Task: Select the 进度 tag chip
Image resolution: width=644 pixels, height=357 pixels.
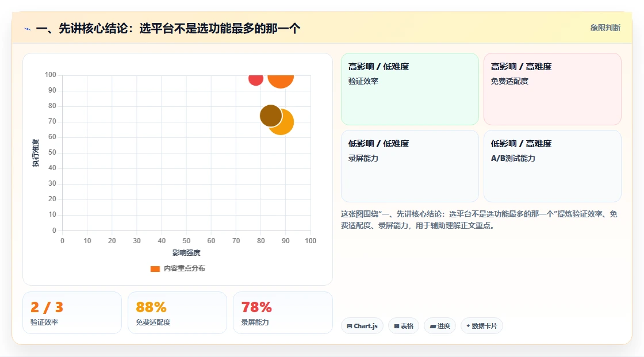Action: [440, 326]
